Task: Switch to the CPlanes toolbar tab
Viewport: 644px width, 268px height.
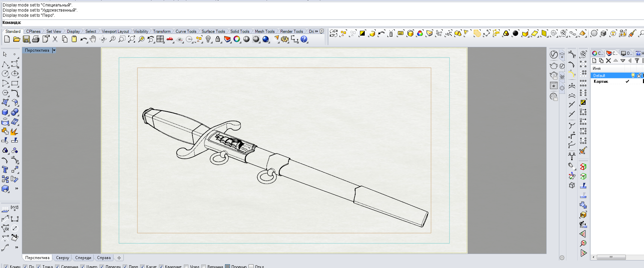Action: click(33, 31)
